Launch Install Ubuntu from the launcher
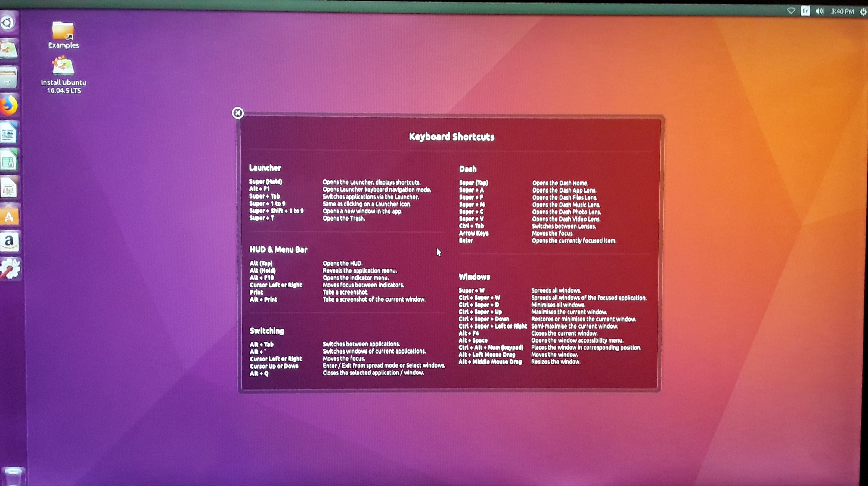The width and height of the screenshot is (868, 486). [8, 49]
